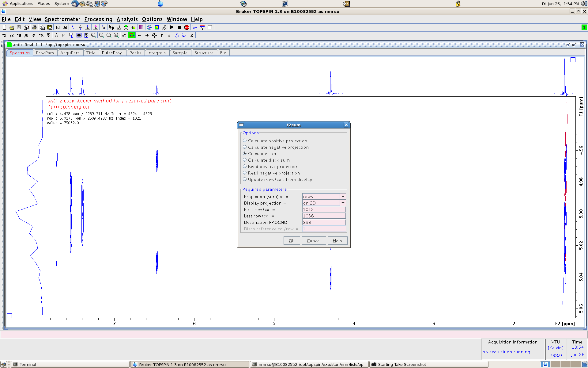The image size is (588, 368).
Task: Click the undo zoom icon
Action: (x=124, y=35)
